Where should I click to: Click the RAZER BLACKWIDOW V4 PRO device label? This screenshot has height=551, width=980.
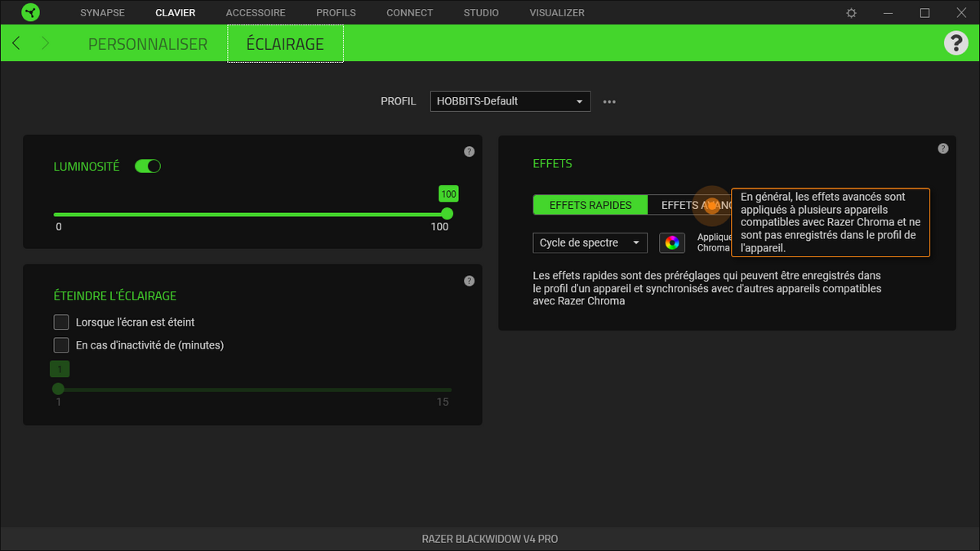pos(490,539)
